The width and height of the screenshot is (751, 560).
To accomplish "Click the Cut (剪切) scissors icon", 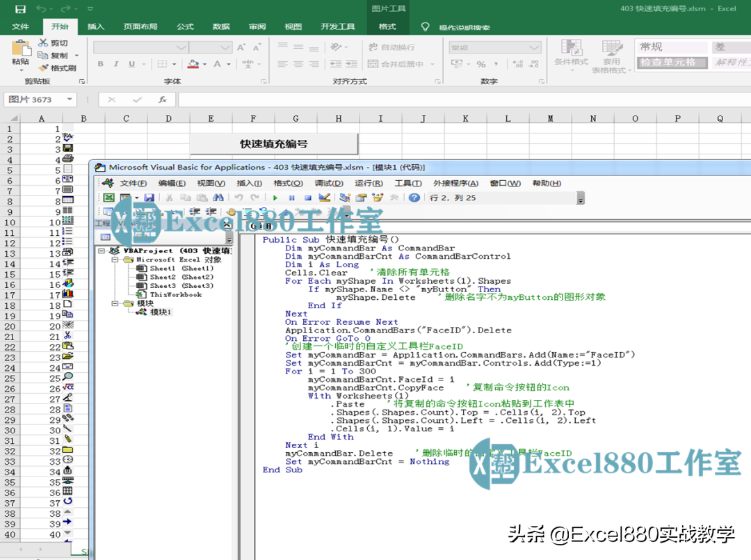I will click(43, 42).
